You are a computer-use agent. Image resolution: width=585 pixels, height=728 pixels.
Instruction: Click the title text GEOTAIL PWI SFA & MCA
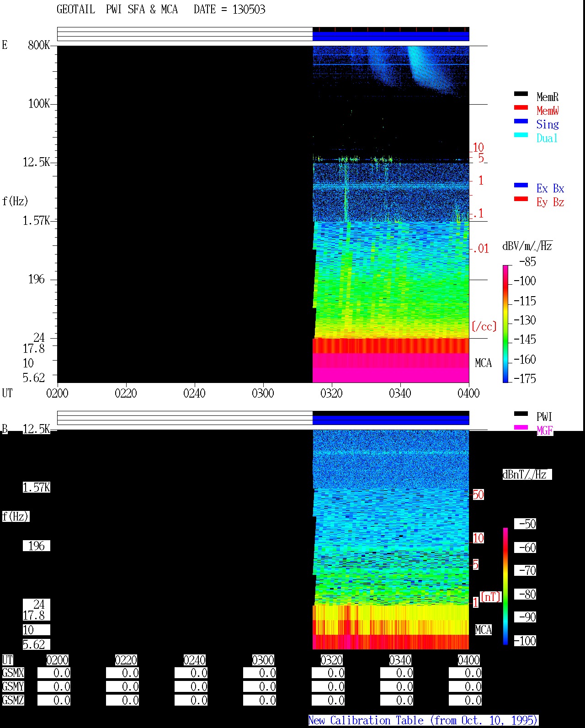pyautogui.click(x=117, y=10)
